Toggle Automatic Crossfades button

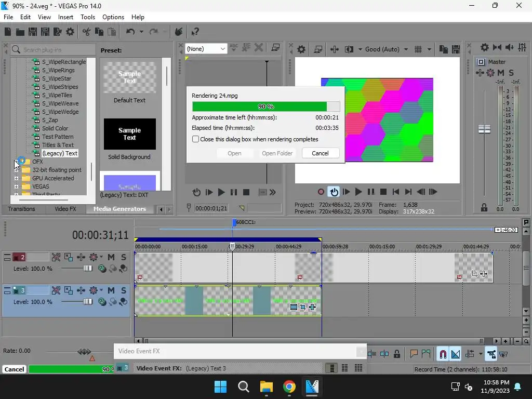(x=456, y=354)
